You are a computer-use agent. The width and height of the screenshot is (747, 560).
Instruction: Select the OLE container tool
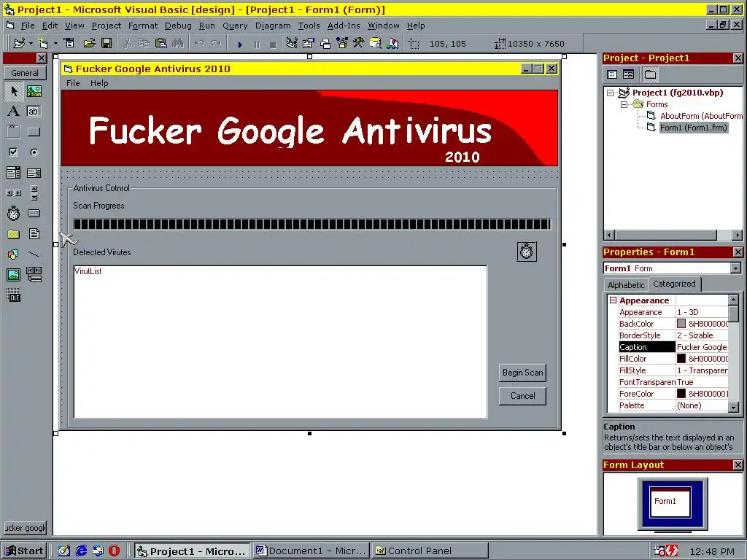(14, 295)
